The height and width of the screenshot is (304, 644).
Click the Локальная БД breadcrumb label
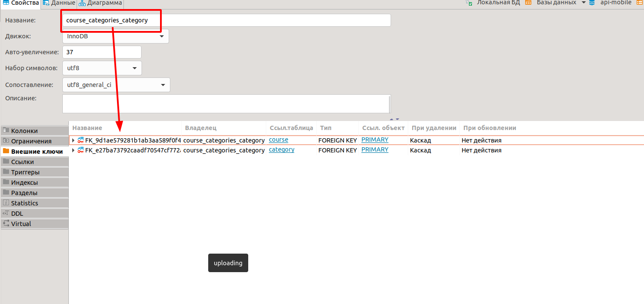(498, 3)
